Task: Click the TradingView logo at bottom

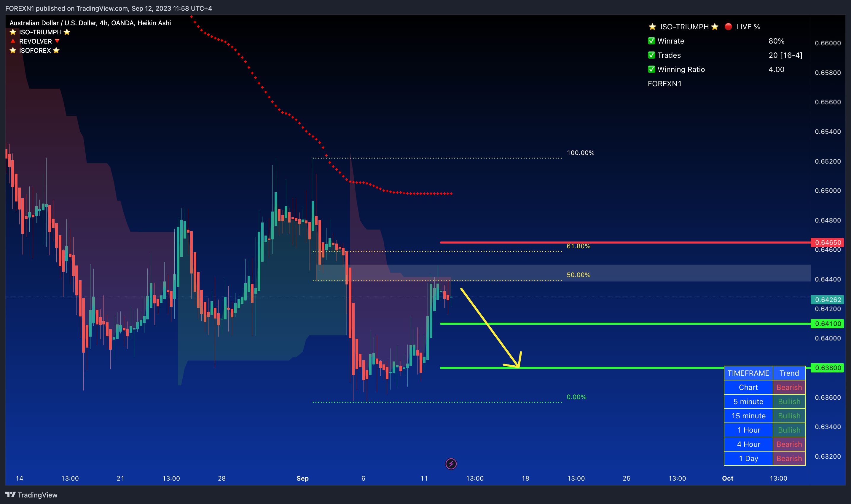Action: (31, 495)
